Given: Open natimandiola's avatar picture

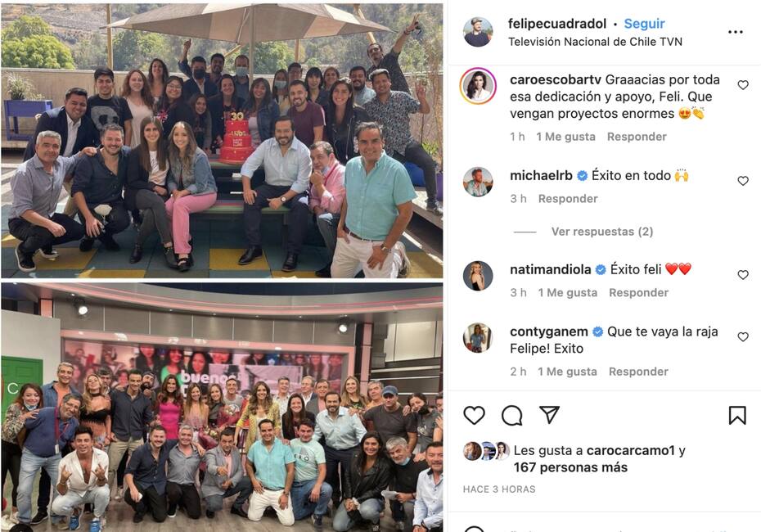Looking at the screenshot, I should (x=478, y=275).
